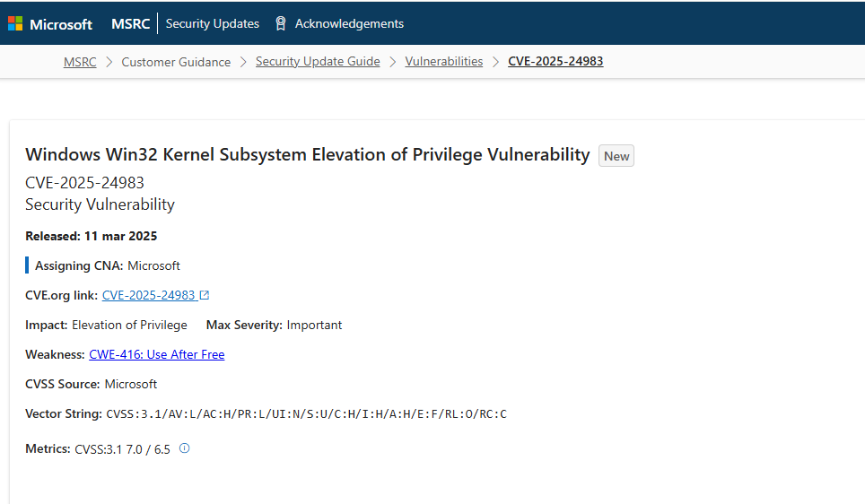Open MSRC in the top header
This screenshot has width=865, height=504.
(130, 24)
